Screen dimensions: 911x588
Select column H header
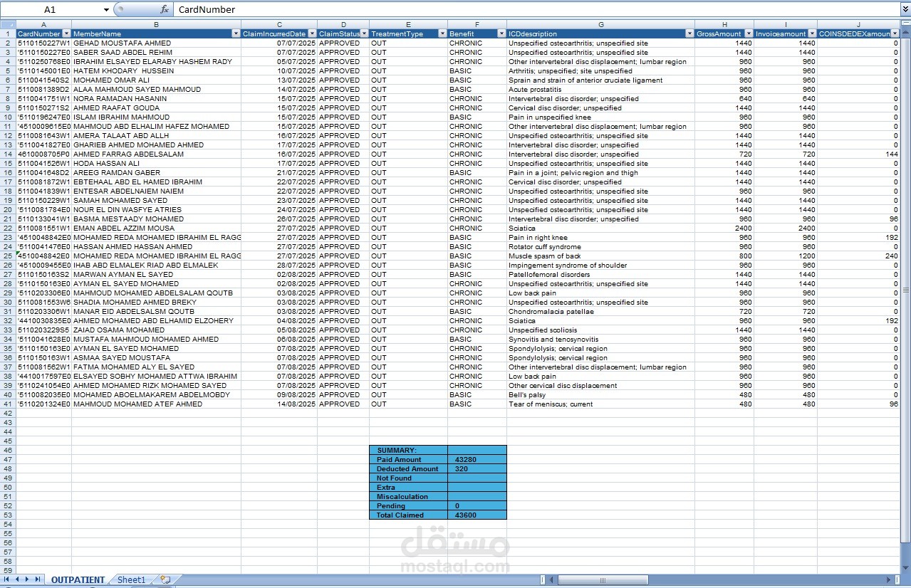tap(724, 24)
